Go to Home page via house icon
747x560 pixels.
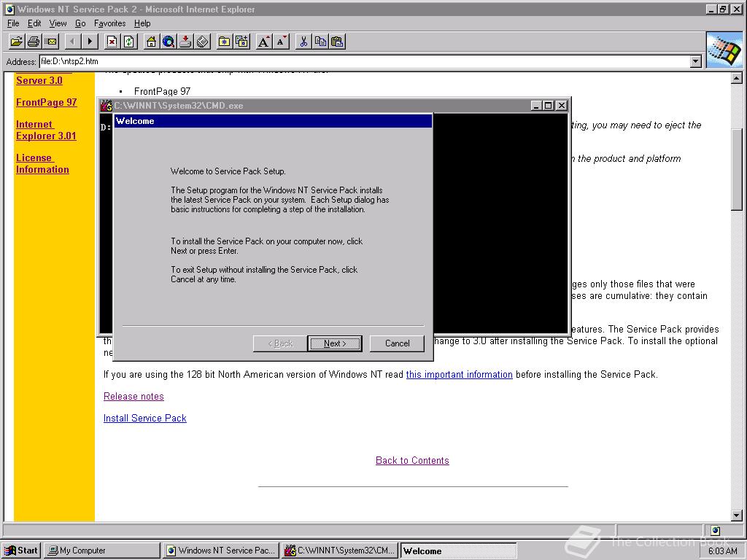coord(152,42)
